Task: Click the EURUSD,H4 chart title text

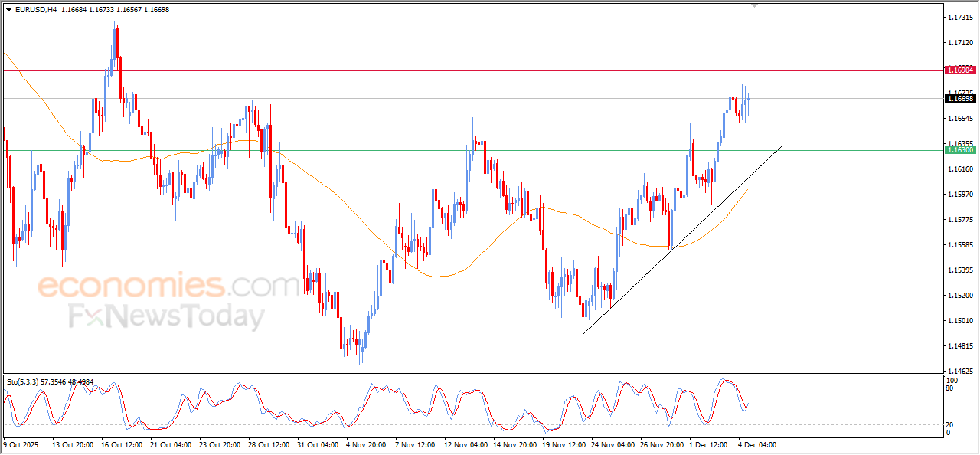Action: 36,8
